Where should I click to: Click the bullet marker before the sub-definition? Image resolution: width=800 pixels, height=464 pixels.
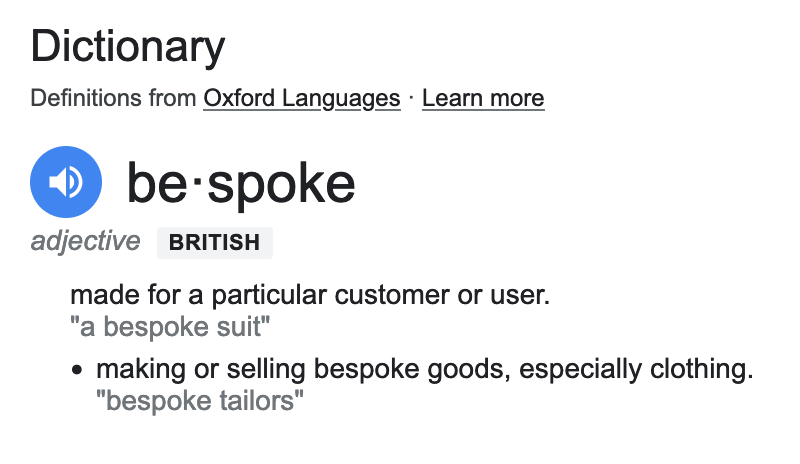tap(77, 370)
